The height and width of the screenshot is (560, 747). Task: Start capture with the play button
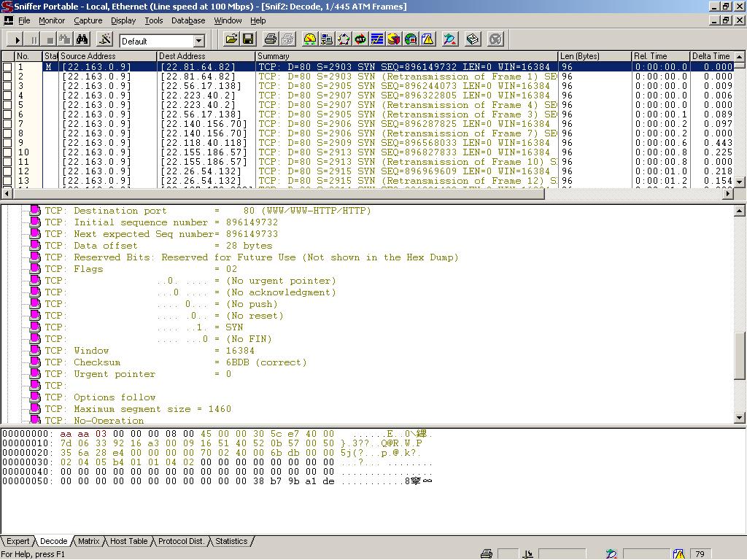[x=18, y=39]
